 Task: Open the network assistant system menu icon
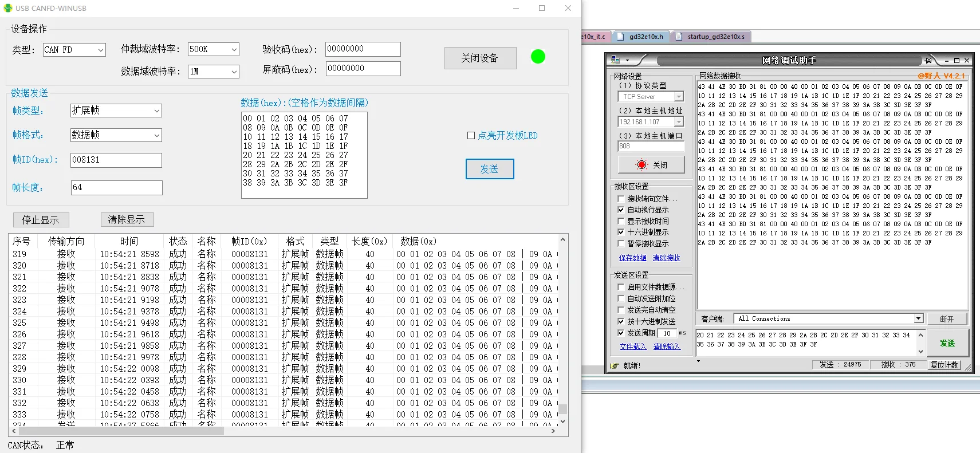616,60
